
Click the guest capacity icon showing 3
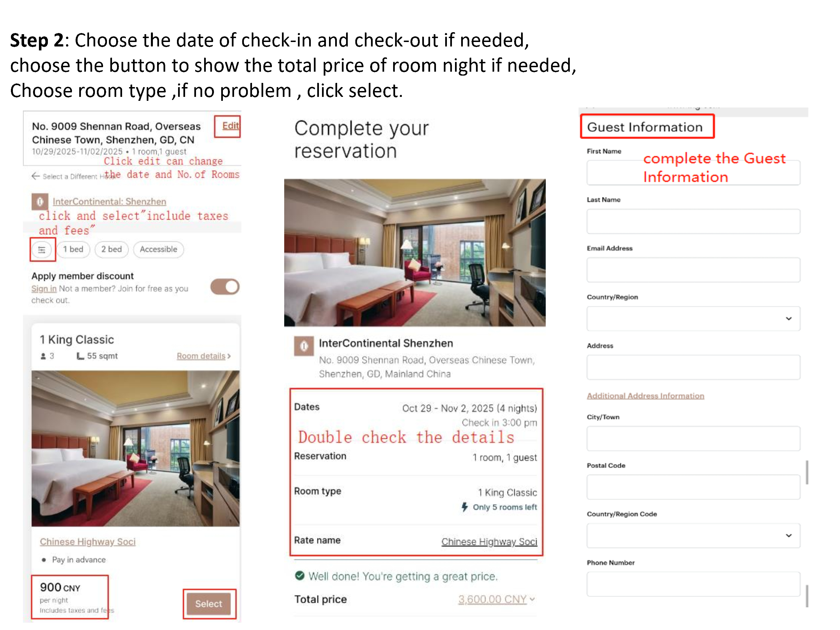(x=43, y=356)
